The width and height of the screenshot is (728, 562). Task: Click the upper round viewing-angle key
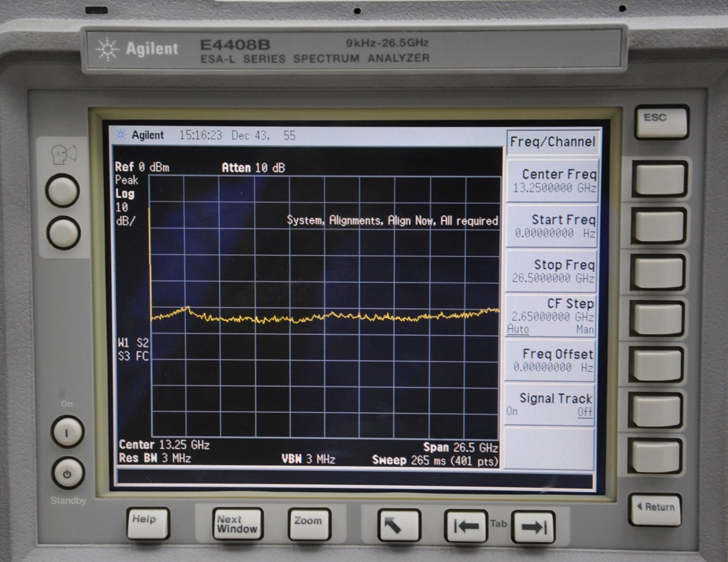click(x=62, y=190)
